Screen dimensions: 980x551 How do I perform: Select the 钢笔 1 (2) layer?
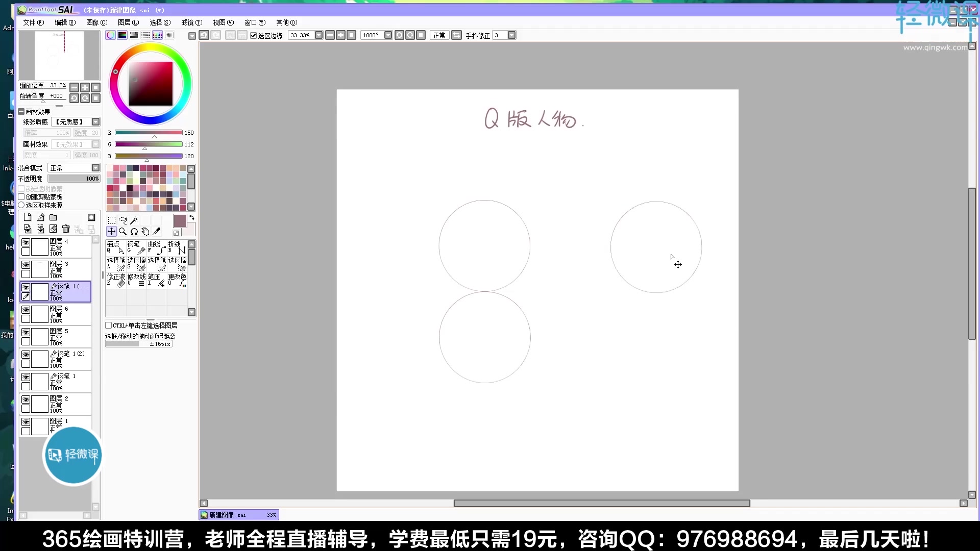point(56,359)
